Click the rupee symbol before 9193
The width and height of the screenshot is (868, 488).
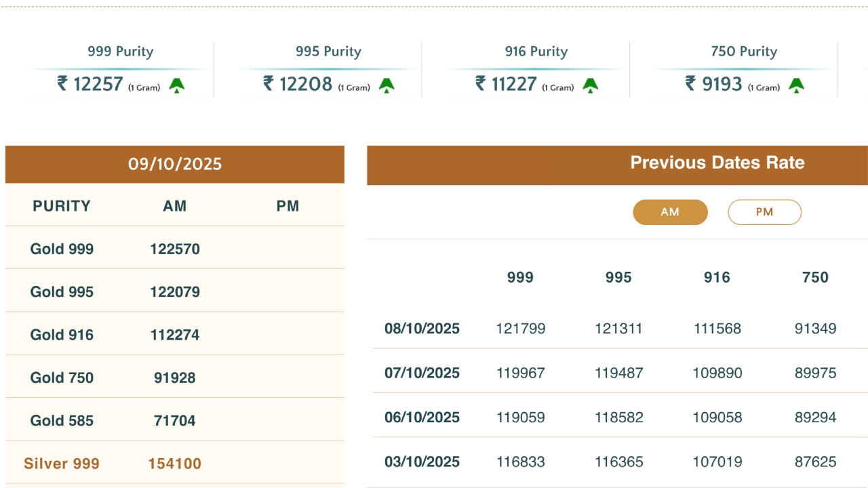[690, 83]
